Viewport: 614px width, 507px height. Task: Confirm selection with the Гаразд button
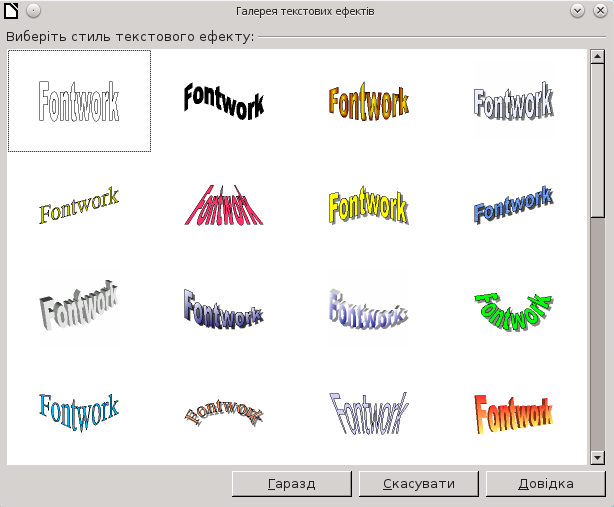pos(292,484)
